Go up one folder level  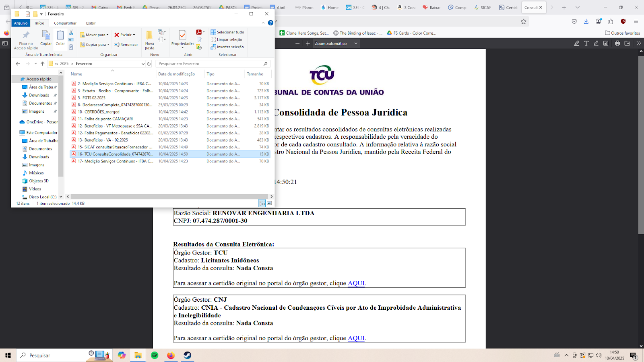pyautogui.click(x=43, y=64)
